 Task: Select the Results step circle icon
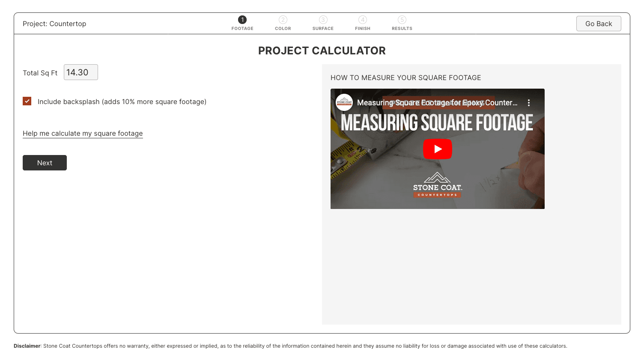pos(402,20)
